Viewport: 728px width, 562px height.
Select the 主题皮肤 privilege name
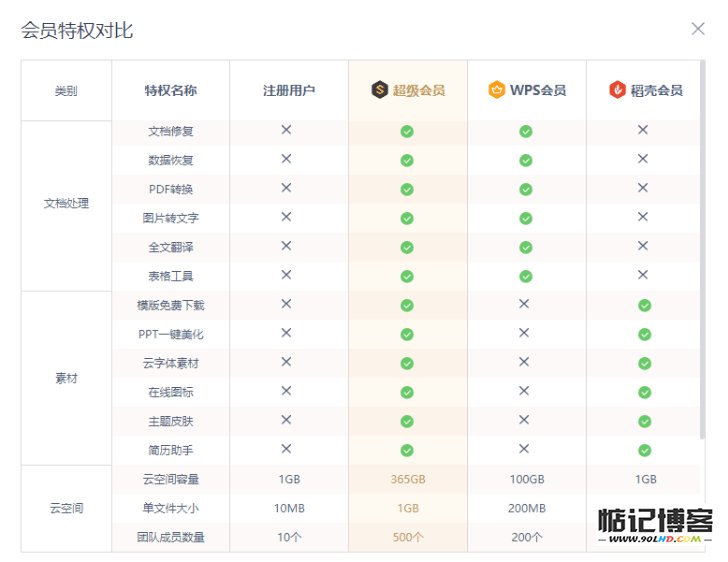point(170,421)
